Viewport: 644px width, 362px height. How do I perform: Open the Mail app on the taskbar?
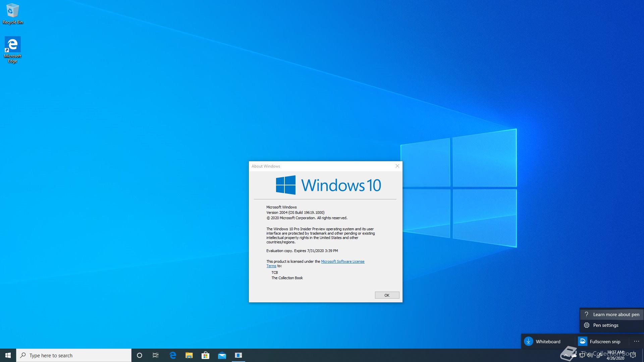tap(222, 355)
